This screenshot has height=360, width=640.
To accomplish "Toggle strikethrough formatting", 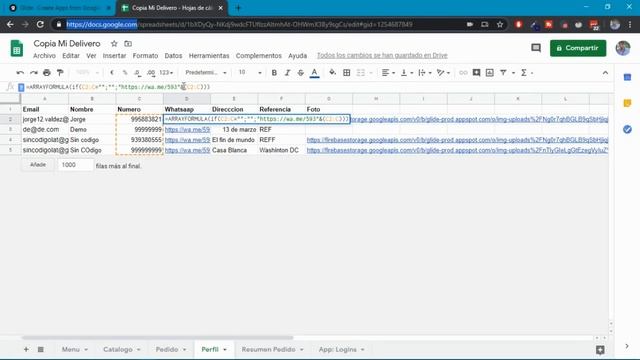I will (x=301, y=73).
